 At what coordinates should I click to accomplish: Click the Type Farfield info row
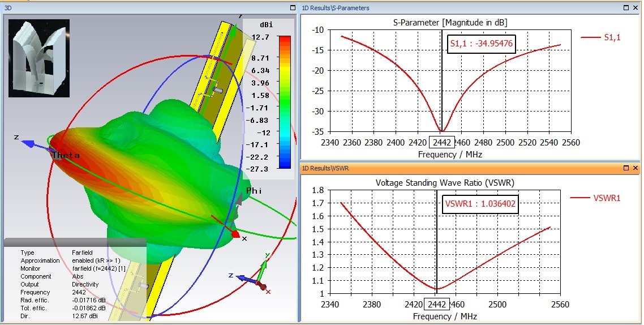coord(57,253)
